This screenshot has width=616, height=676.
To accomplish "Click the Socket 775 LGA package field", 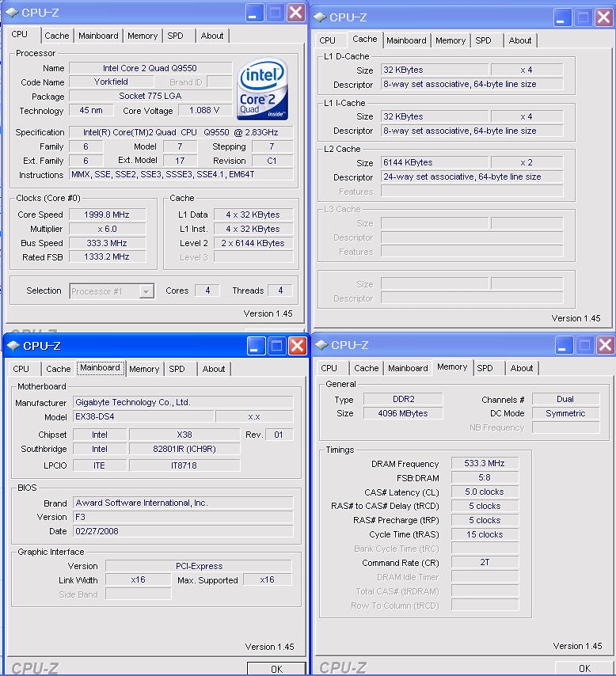I will (150, 96).
